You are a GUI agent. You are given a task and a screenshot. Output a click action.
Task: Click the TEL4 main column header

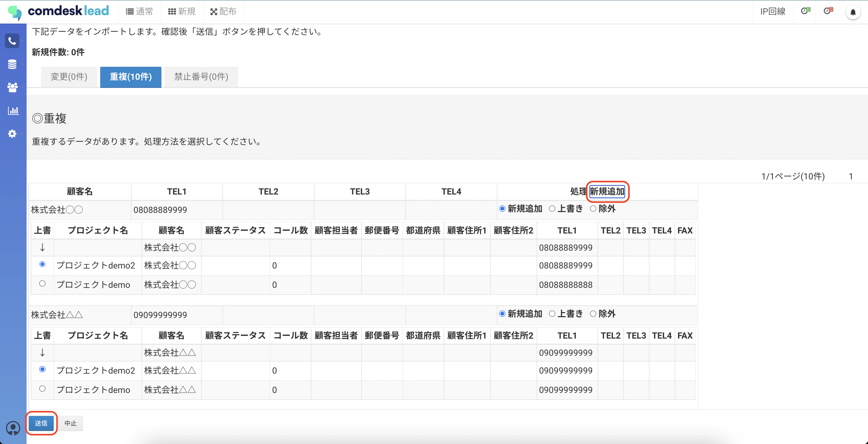point(451,192)
